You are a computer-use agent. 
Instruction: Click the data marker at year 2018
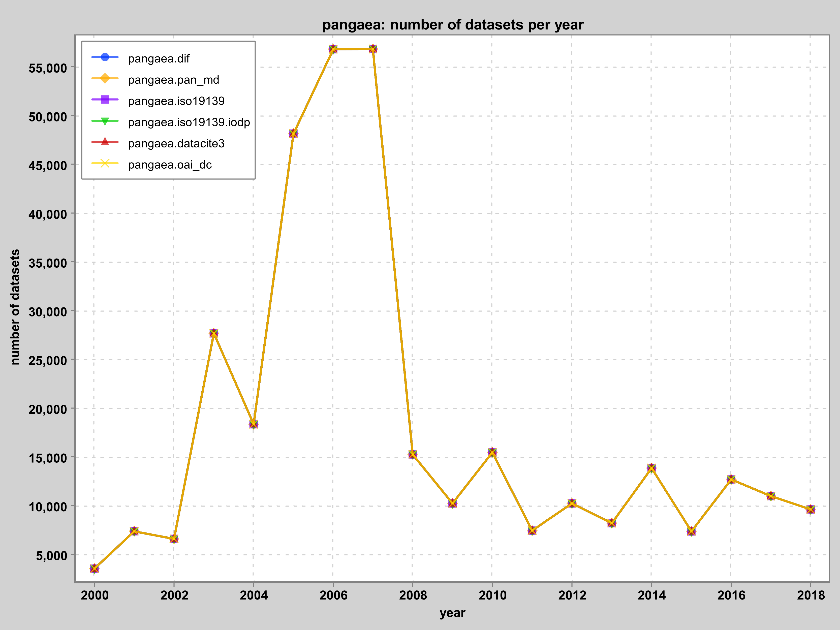[810, 510]
